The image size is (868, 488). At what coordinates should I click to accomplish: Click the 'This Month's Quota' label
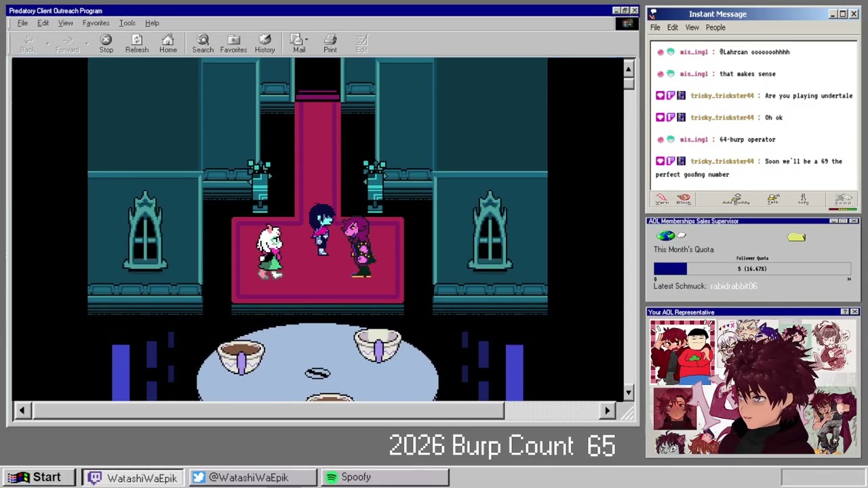[684, 249]
